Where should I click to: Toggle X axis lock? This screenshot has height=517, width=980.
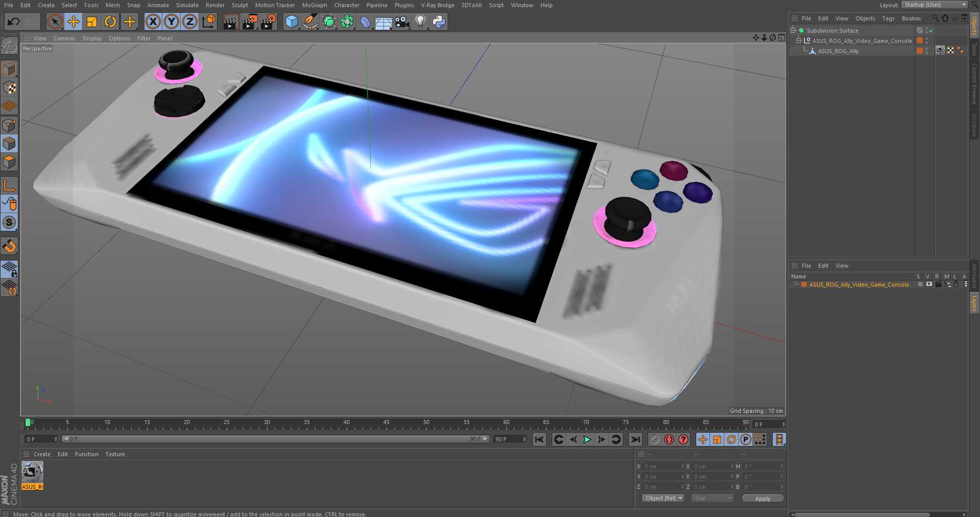tap(153, 21)
